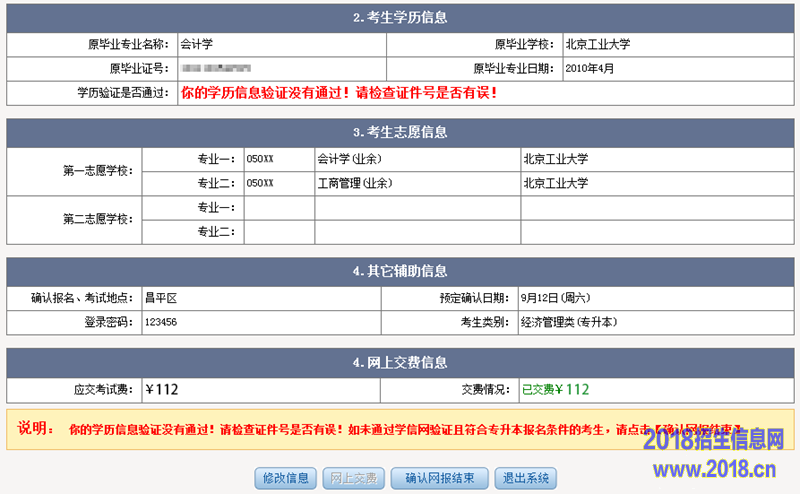
Task: Click the greyed-out 网上交费 button
Action: 354,478
